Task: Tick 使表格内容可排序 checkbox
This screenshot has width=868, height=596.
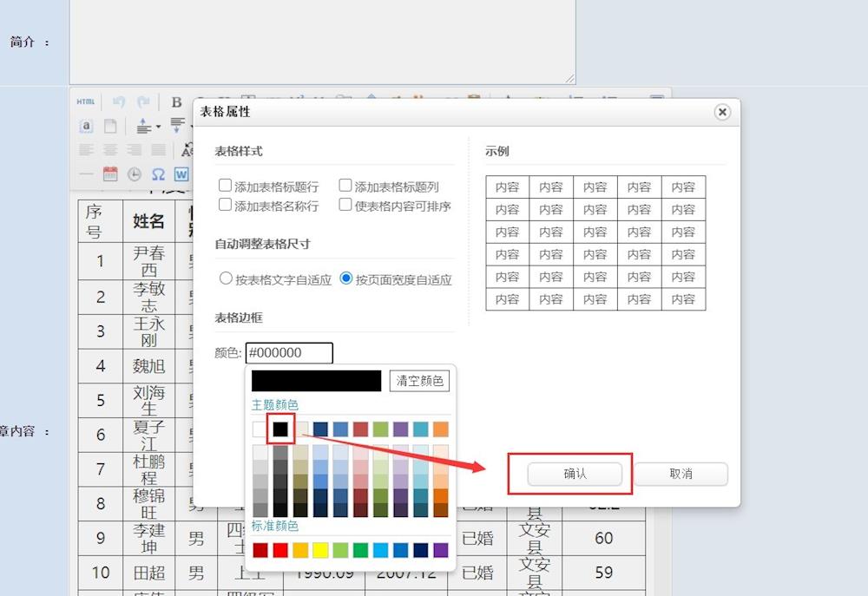Action: click(x=345, y=206)
